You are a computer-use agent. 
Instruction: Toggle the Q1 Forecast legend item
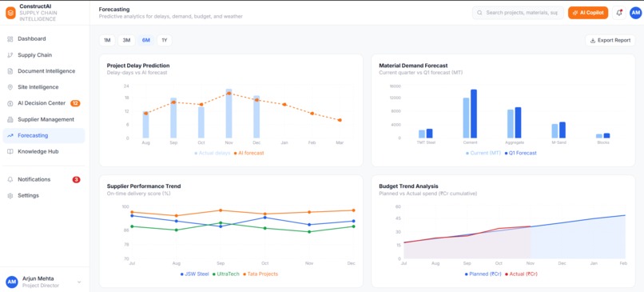coord(520,153)
